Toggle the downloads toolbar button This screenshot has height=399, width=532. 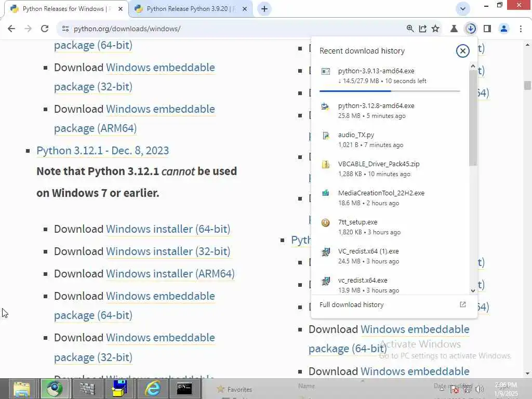click(x=471, y=29)
